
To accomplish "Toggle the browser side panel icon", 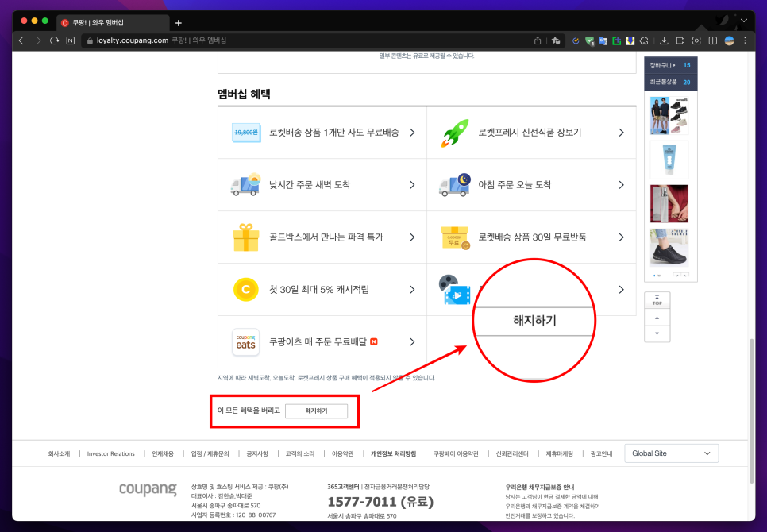I will pos(713,40).
